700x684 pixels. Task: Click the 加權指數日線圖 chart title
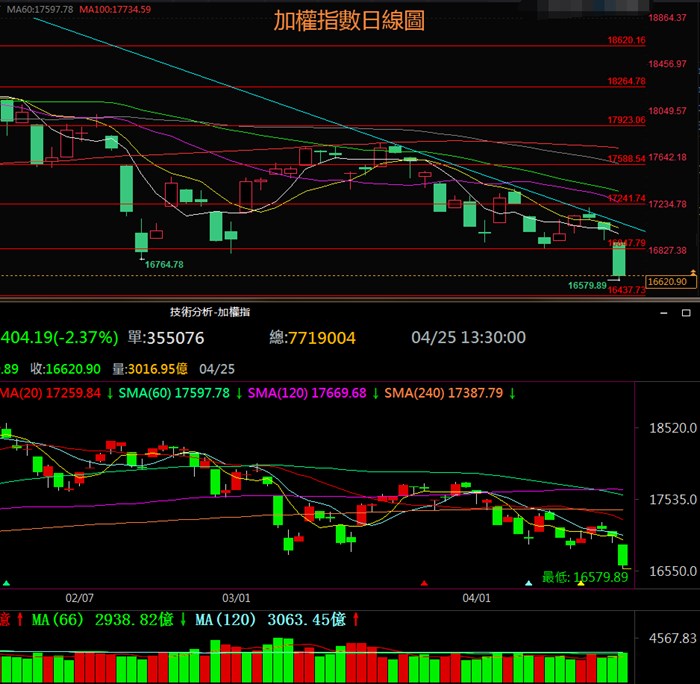click(349, 22)
